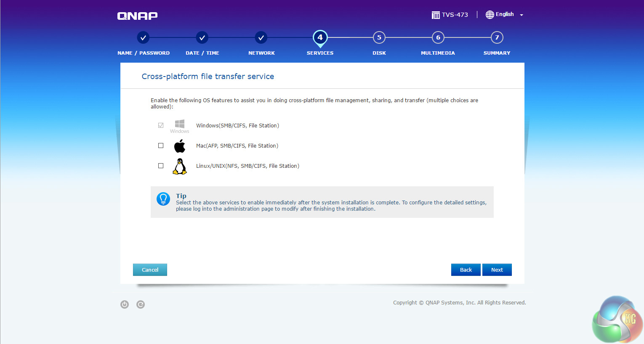Screen dimensions: 644x344
Task: Click the QNAP logo
Action: point(137,16)
